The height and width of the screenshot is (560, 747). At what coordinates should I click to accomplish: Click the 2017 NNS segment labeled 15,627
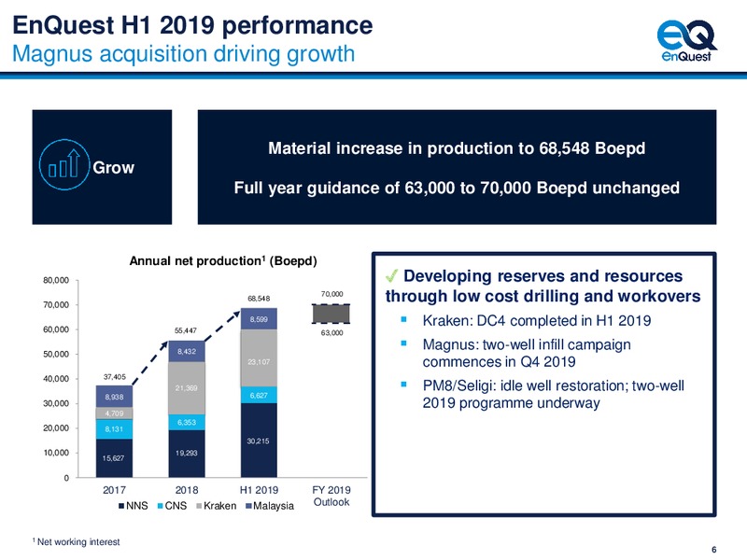tap(114, 458)
